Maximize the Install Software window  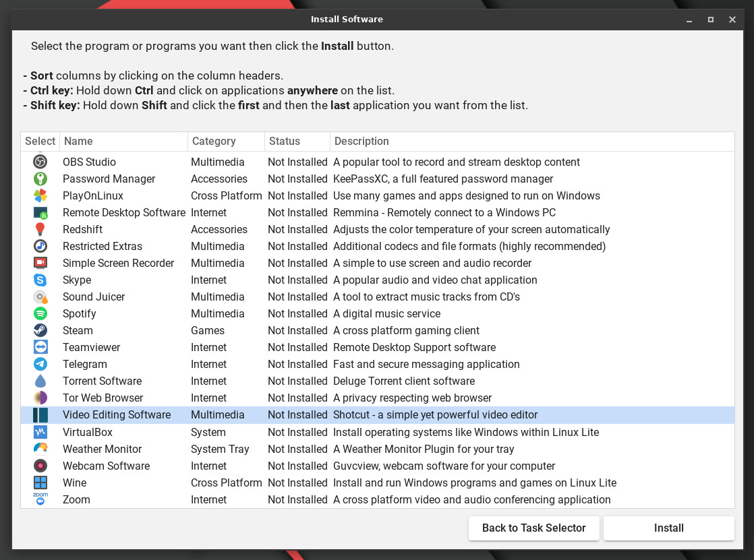[711, 20]
